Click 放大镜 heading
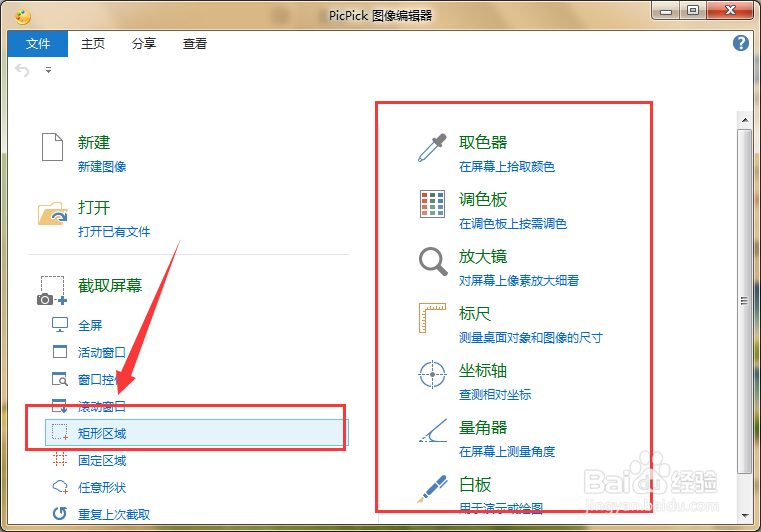 click(483, 256)
